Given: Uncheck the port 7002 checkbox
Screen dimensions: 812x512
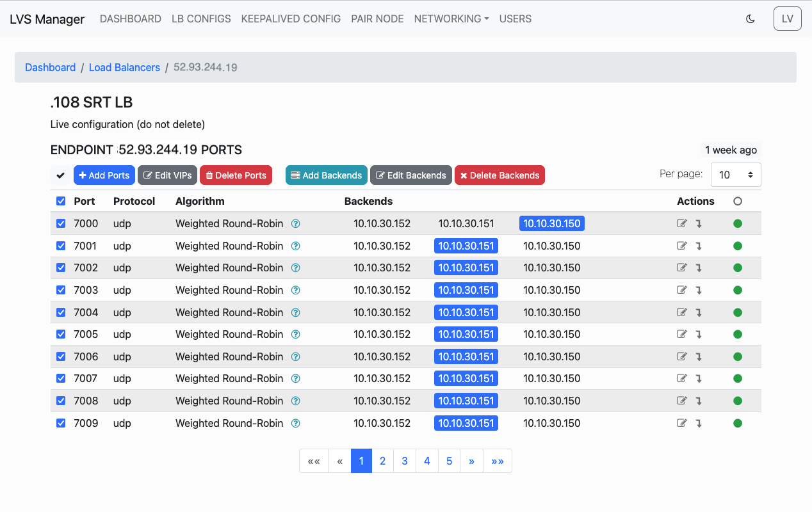Looking at the screenshot, I should (x=61, y=268).
